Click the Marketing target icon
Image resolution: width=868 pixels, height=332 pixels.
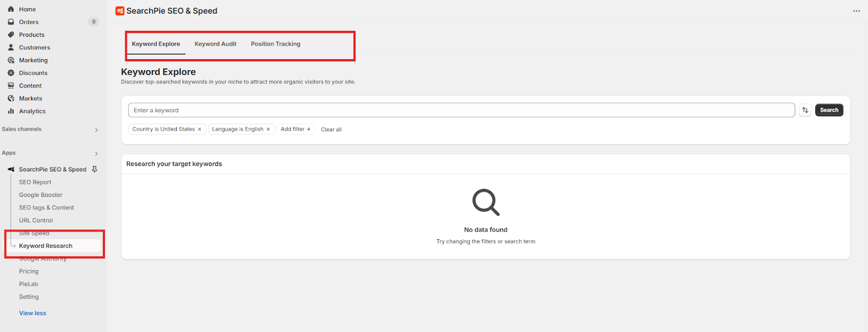point(11,60)
